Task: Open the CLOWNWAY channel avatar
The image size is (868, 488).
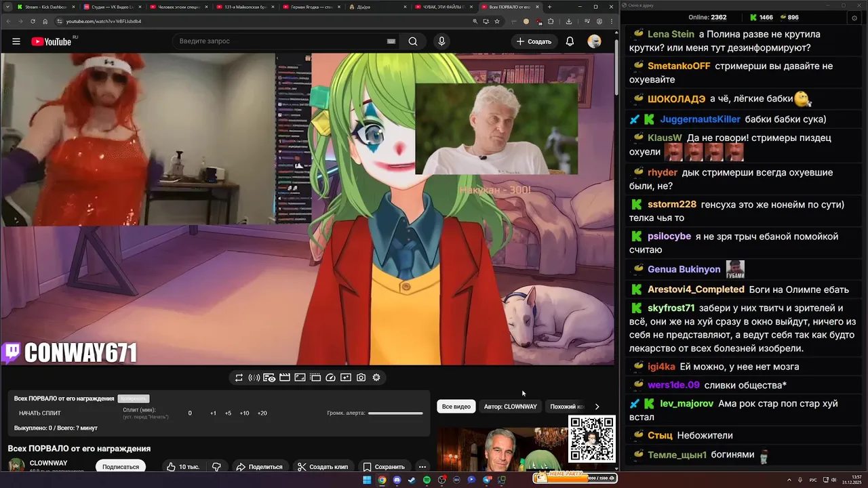Action: click(16, 466)
